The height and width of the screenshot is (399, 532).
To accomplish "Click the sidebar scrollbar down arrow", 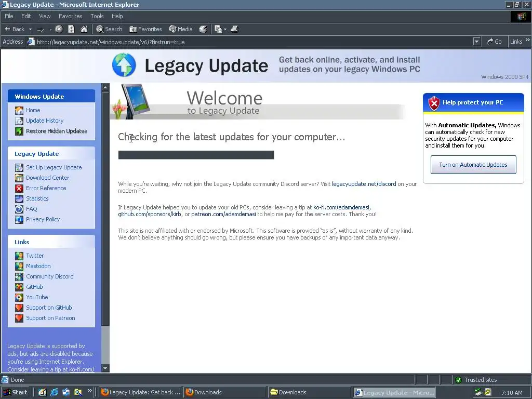I will (x=105, y=368).
